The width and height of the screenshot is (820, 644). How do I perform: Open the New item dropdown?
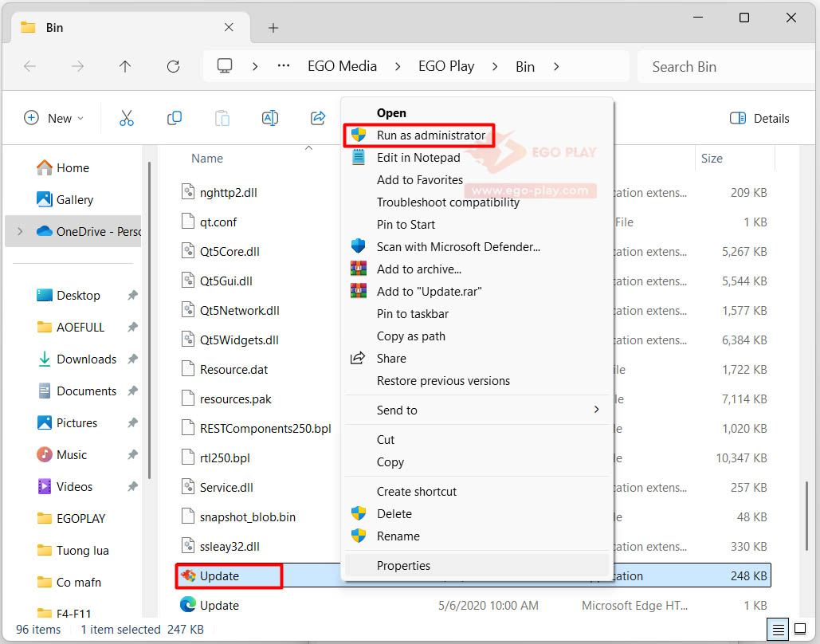tap(54, 118)
